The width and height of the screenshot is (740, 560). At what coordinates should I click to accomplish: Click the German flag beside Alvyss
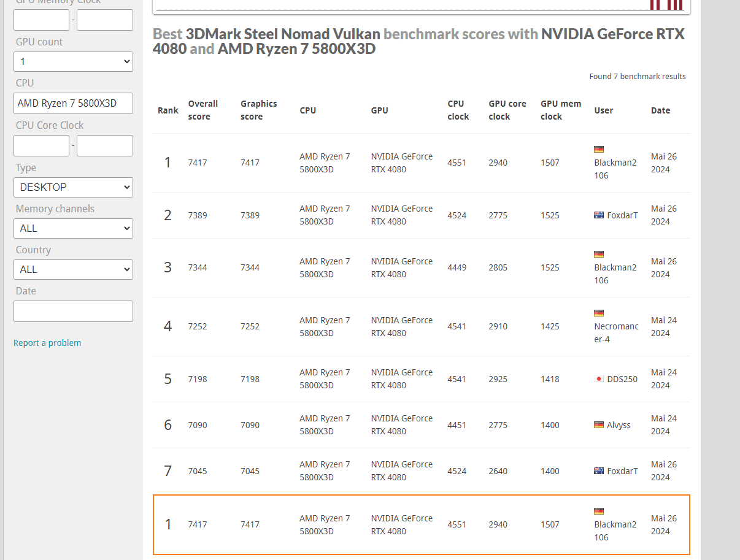coord(599,424)
